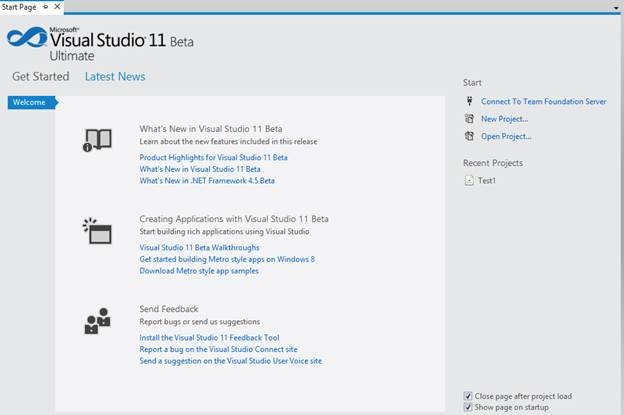Click the Send Feedback people icon
The width and height of the screenshot is (624, 415).
pyautogui.click(x=97, y=321)
